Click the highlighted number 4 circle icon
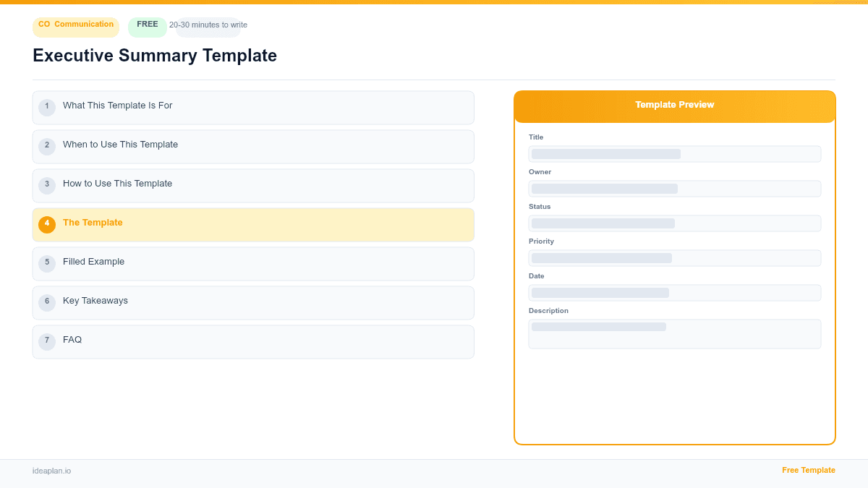 coord(47,224)
